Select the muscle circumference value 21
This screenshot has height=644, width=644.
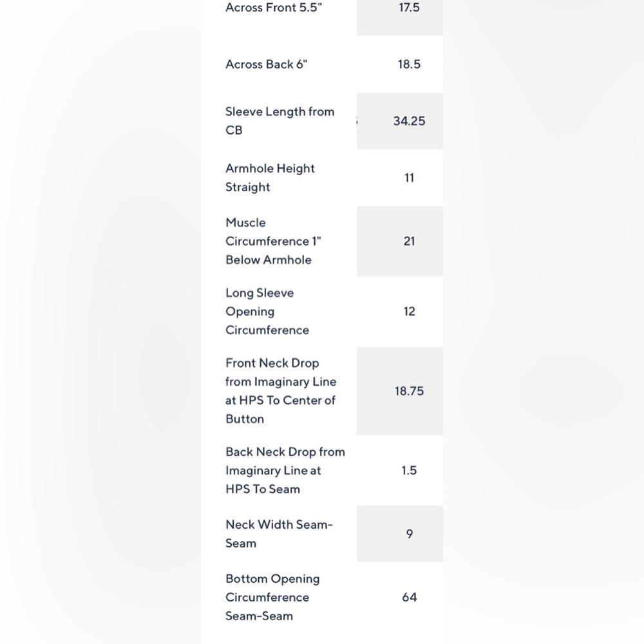click(x=409, y=241)
